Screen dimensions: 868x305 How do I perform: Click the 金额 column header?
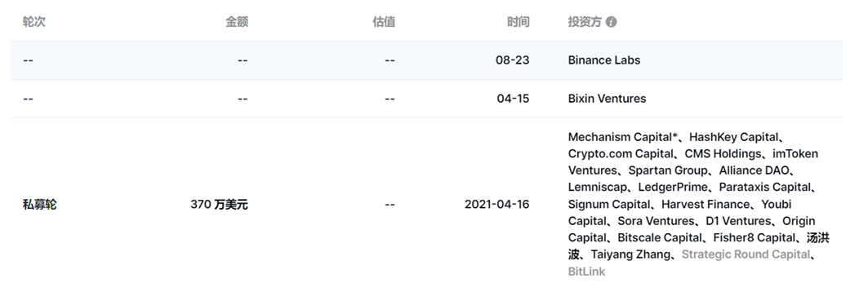coord(236,22)
